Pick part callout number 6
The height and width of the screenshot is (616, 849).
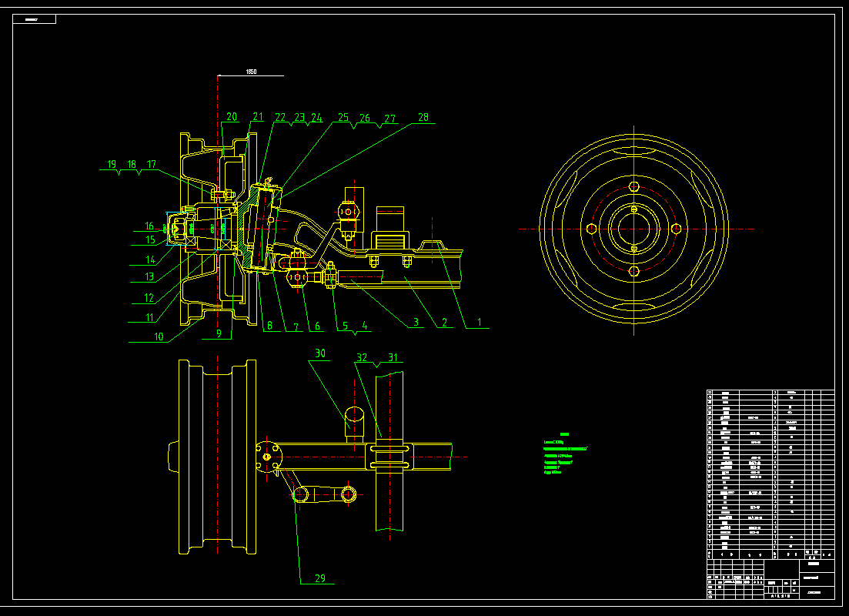pos(317,326)
